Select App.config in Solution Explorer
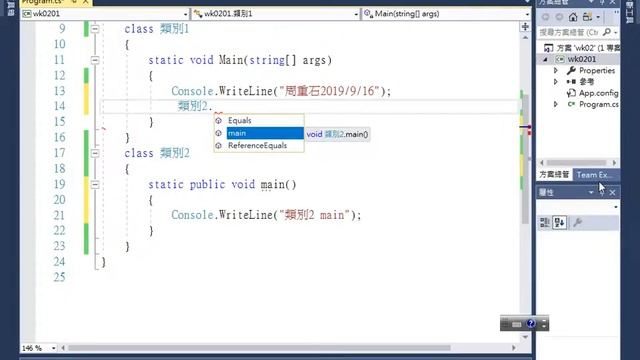Viewport: 640px width, 360px height. pyautogui.click(x=598, y=93)
